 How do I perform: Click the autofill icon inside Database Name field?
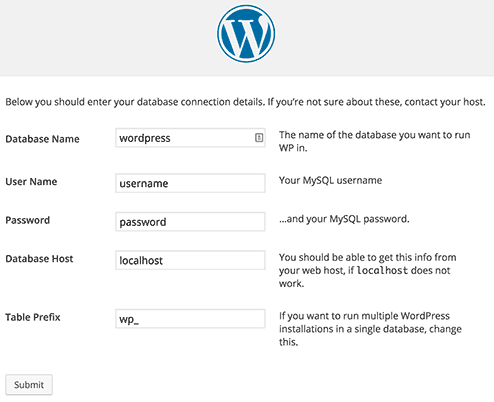(259, 138)
